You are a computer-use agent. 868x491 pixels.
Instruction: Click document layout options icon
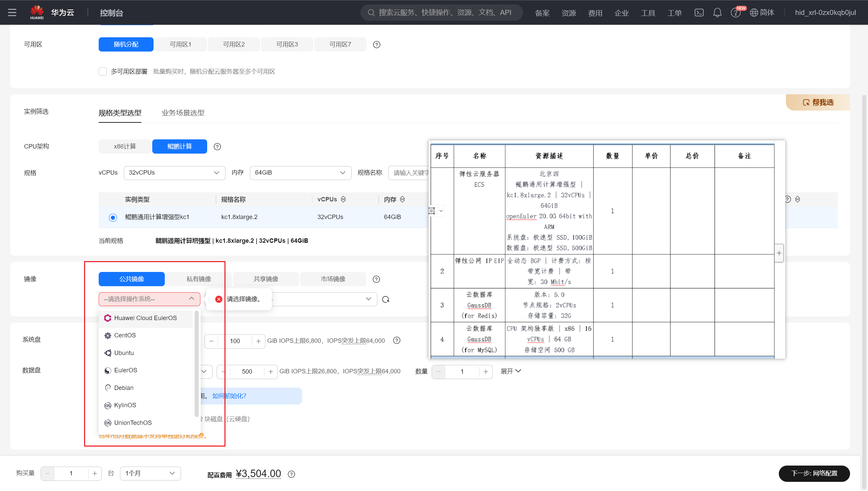click(432, 211)
